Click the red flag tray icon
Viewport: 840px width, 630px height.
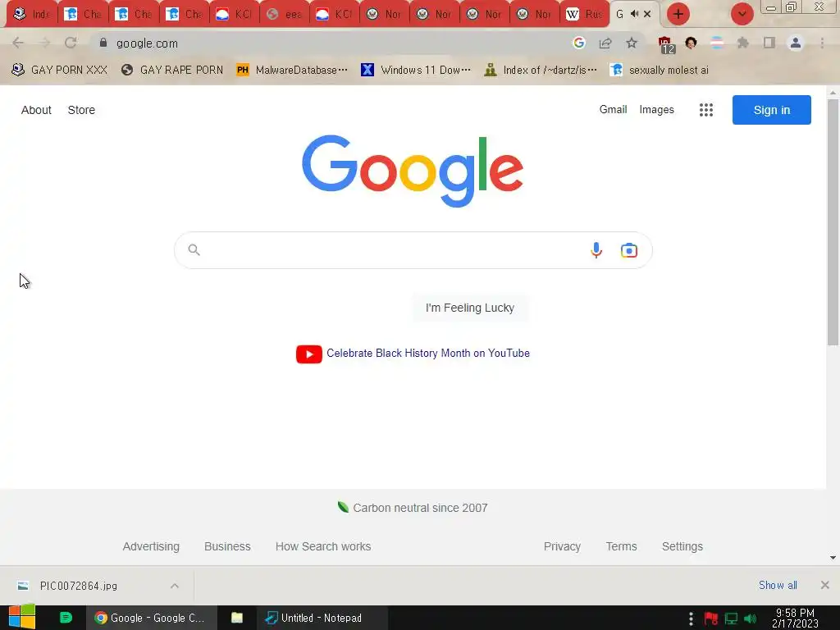[711, 619]
